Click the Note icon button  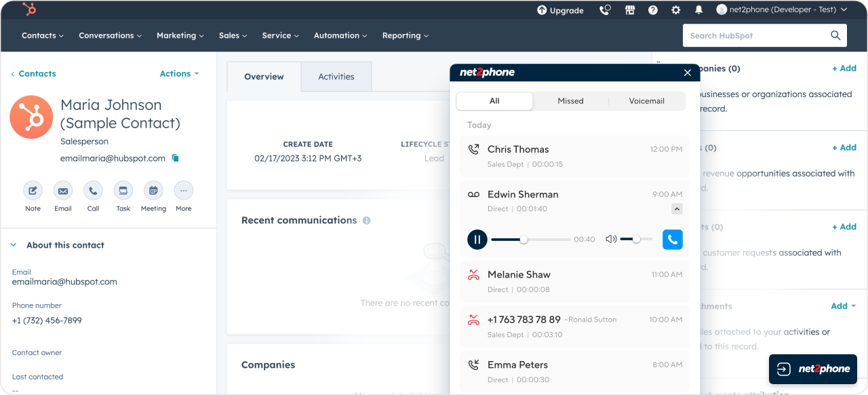33,191
